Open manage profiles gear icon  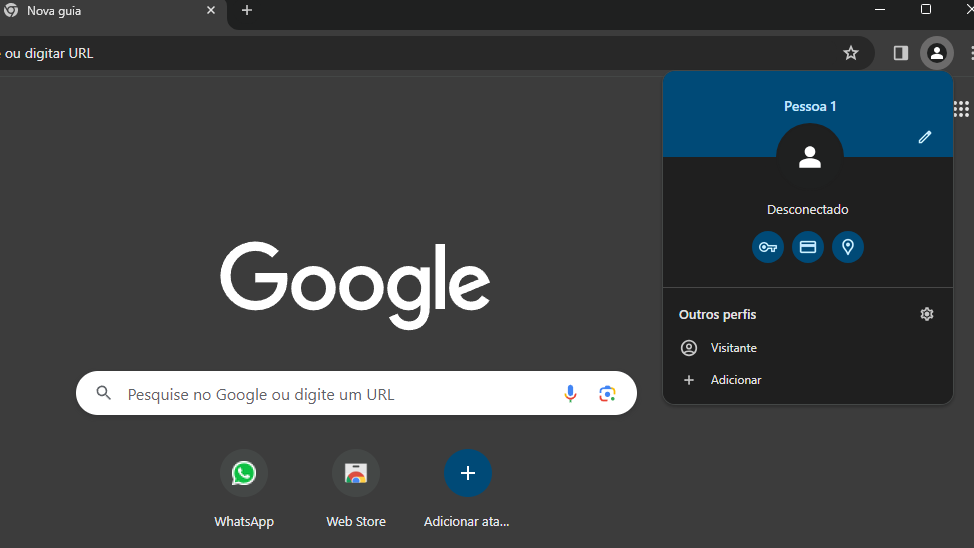click(x=927, y=314)
